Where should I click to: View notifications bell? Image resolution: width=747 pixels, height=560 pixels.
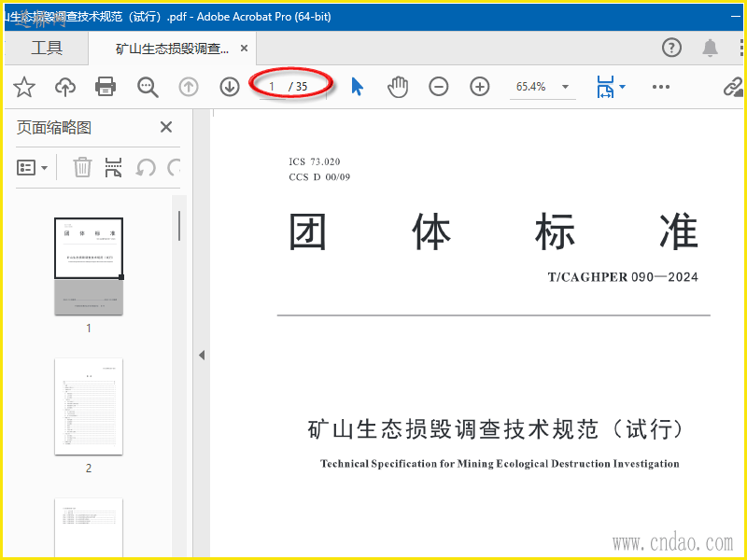(x=710, y=48)
